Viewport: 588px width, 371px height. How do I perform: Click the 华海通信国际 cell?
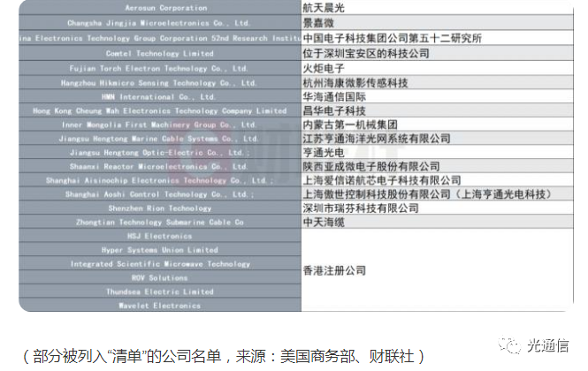tap(438, 96)
